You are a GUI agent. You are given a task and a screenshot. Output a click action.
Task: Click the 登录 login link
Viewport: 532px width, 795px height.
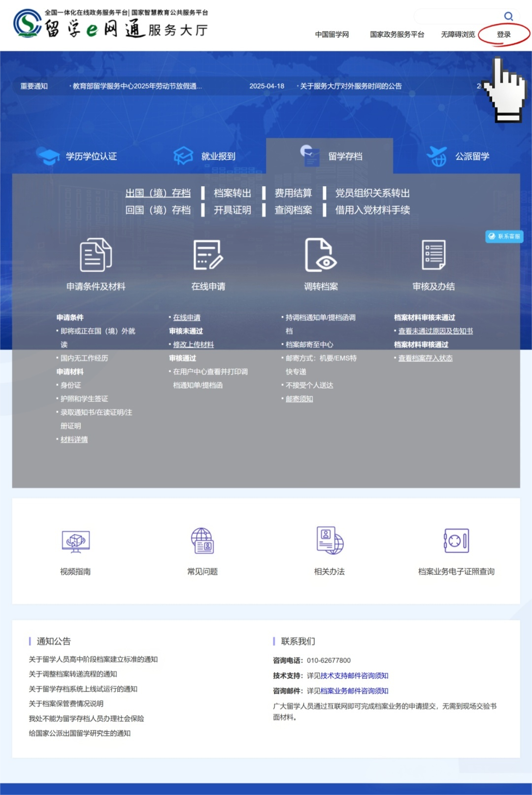(x=503, y=34)
